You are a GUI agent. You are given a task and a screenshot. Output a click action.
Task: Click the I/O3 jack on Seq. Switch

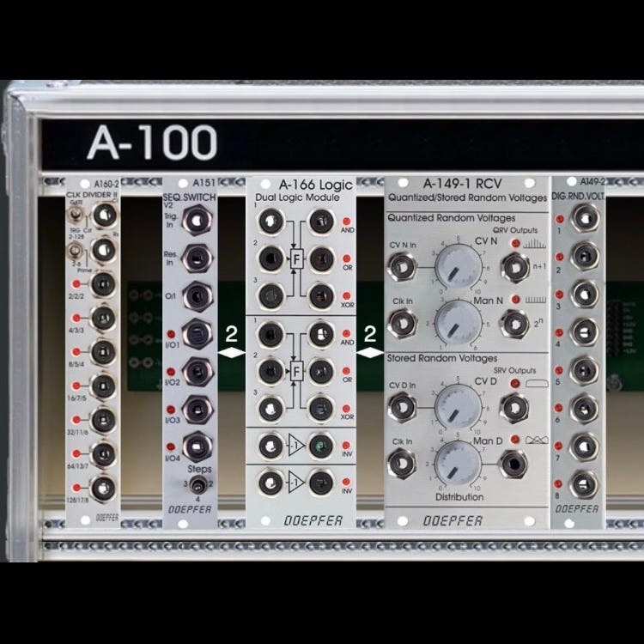click(x=197, y=410)
